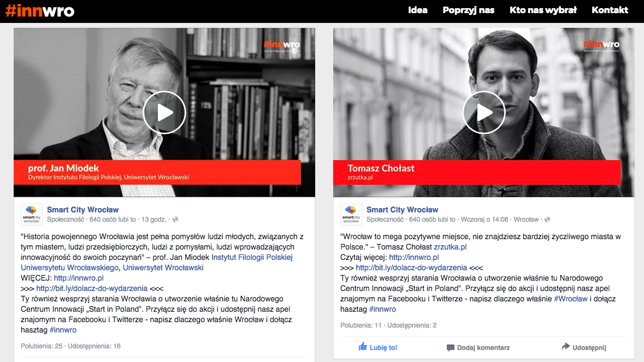
Task: Play the prof. Jan Miodek video
Action: (164, 112)
